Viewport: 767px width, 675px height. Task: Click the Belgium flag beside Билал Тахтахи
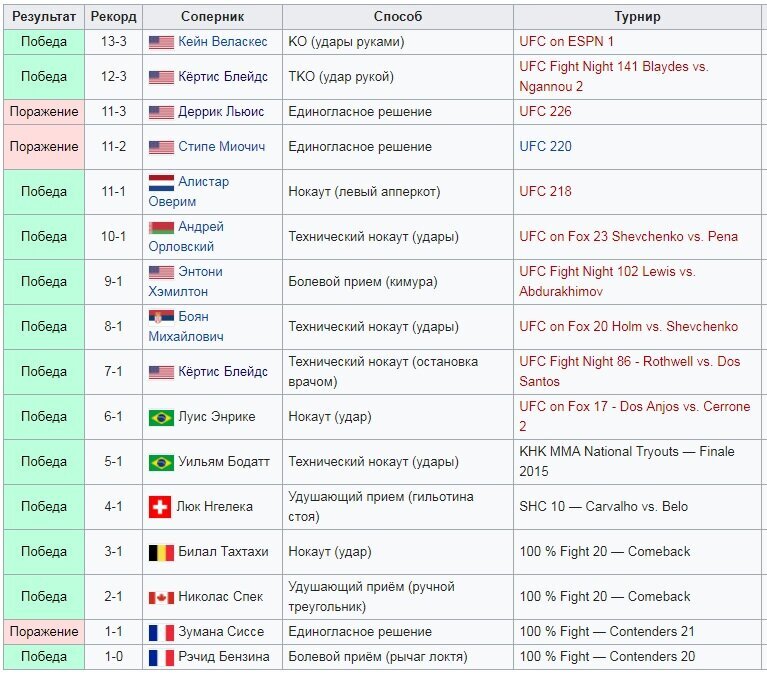click(161, 553)
